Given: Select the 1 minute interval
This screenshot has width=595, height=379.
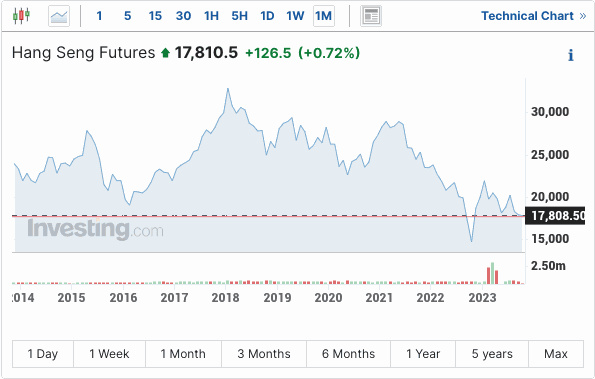Looking at the screenshot, I should pyautogui.click(x=99, y=16).
